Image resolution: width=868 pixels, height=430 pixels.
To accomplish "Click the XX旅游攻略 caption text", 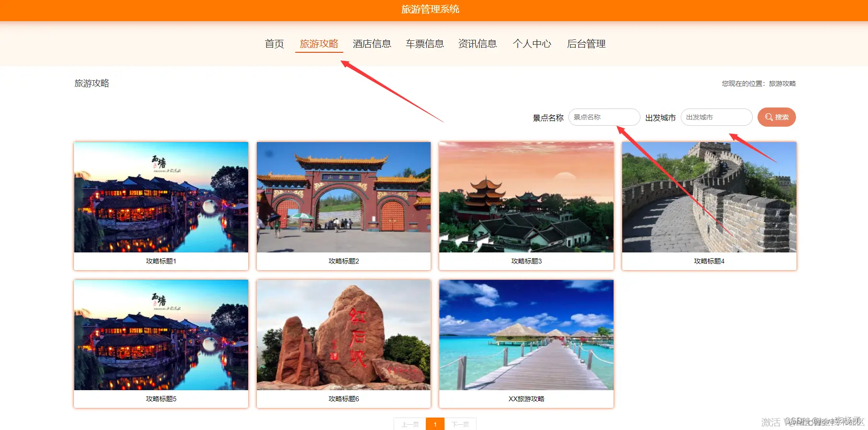I will (527, 399).
